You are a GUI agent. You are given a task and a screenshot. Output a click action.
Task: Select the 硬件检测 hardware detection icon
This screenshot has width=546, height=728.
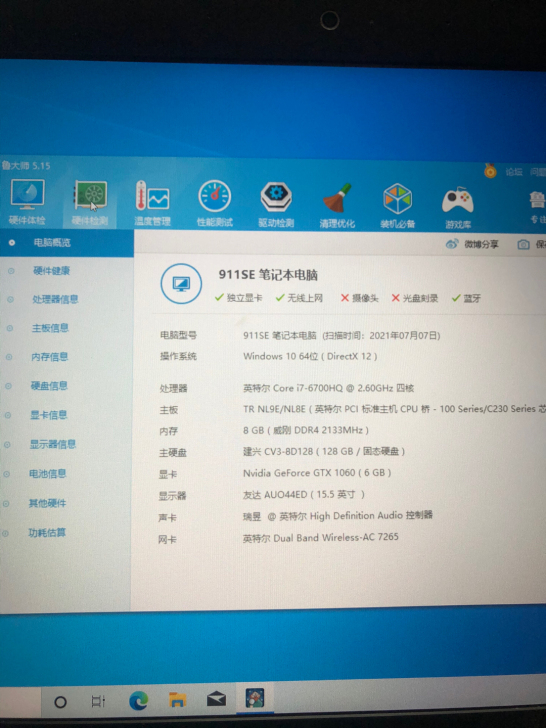click(x=90, y=203)
